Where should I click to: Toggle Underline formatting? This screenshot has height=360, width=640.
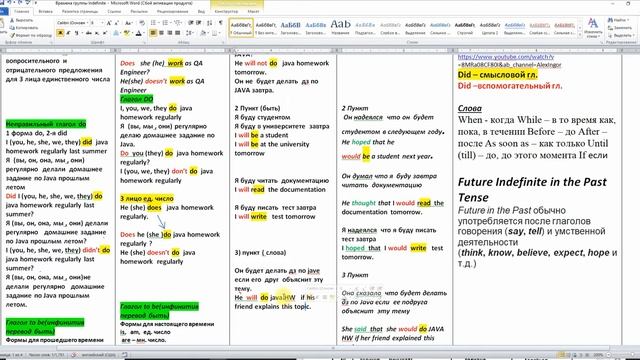point(77,33)
